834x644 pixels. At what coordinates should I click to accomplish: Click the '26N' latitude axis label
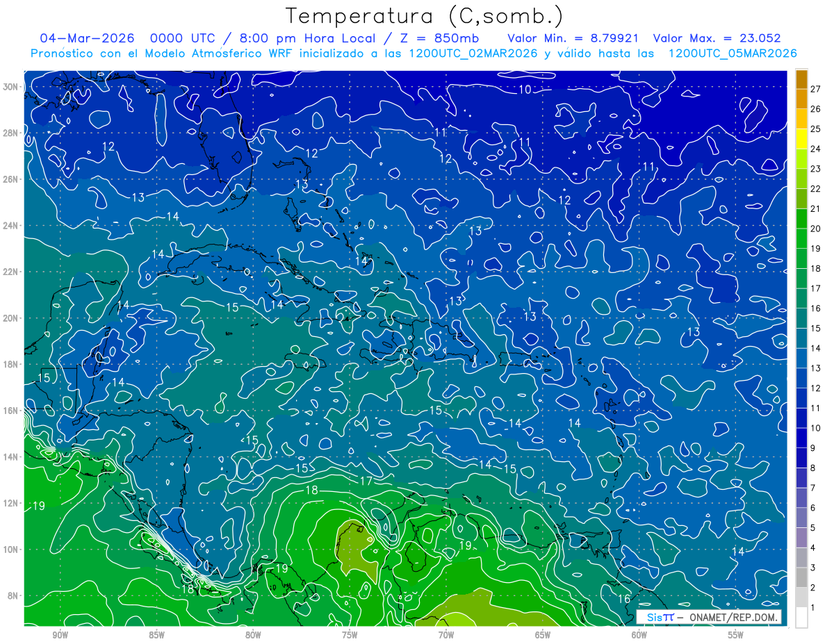(x=10, y=179)
